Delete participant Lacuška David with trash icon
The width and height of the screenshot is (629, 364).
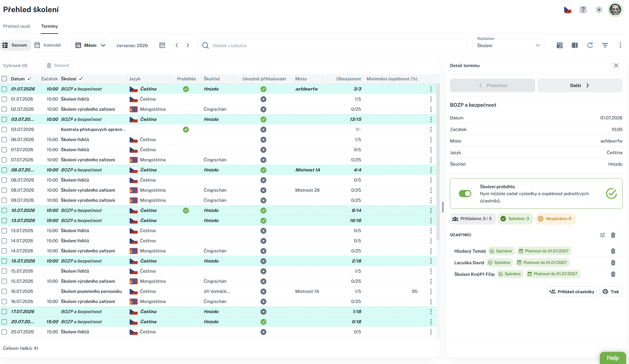[613, 263]
